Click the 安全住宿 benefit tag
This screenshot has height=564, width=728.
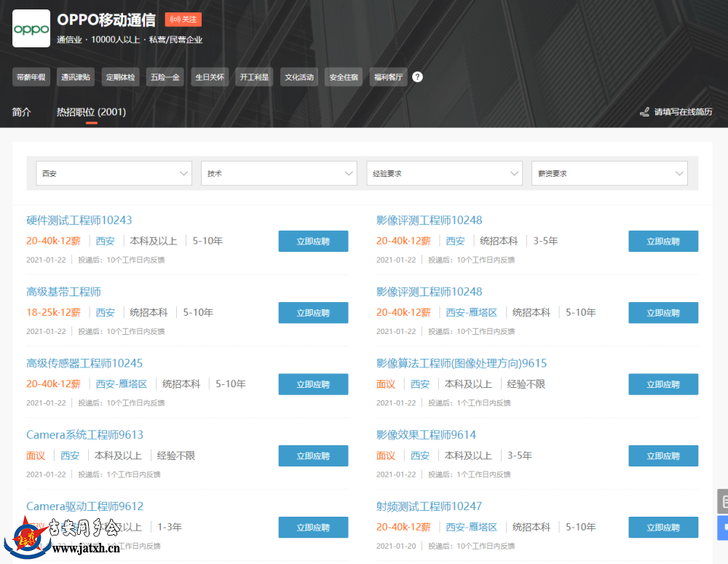344,77
